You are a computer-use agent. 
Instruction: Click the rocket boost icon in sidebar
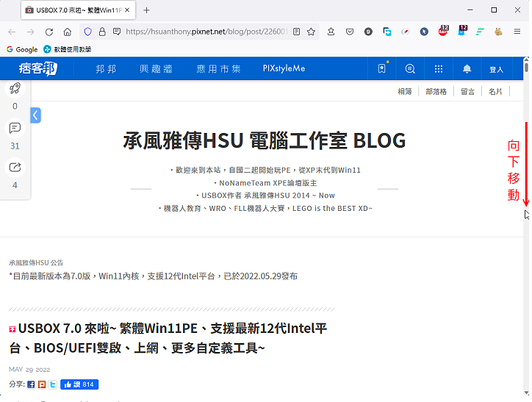(x=15, y=88)
